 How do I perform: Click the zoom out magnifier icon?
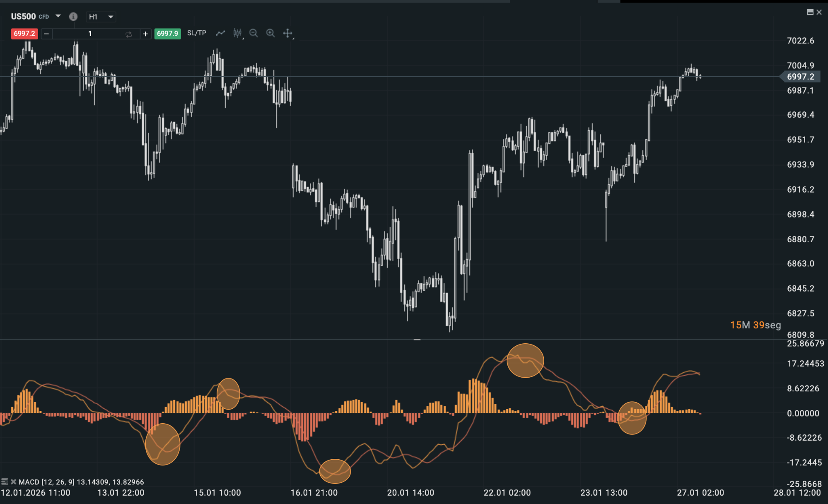point(253,33)
